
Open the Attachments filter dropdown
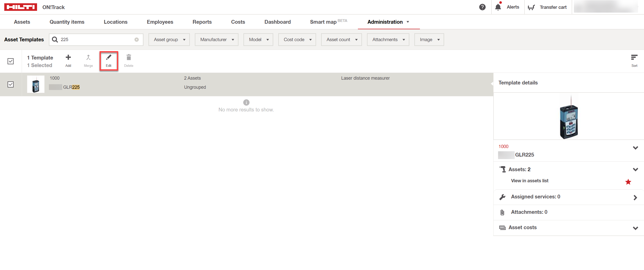(388, 40)
